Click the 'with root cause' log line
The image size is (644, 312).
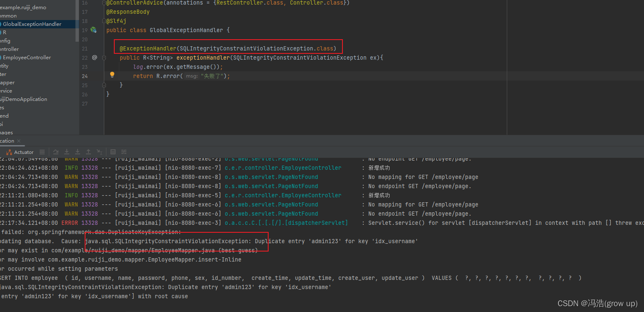pos(94,296)
